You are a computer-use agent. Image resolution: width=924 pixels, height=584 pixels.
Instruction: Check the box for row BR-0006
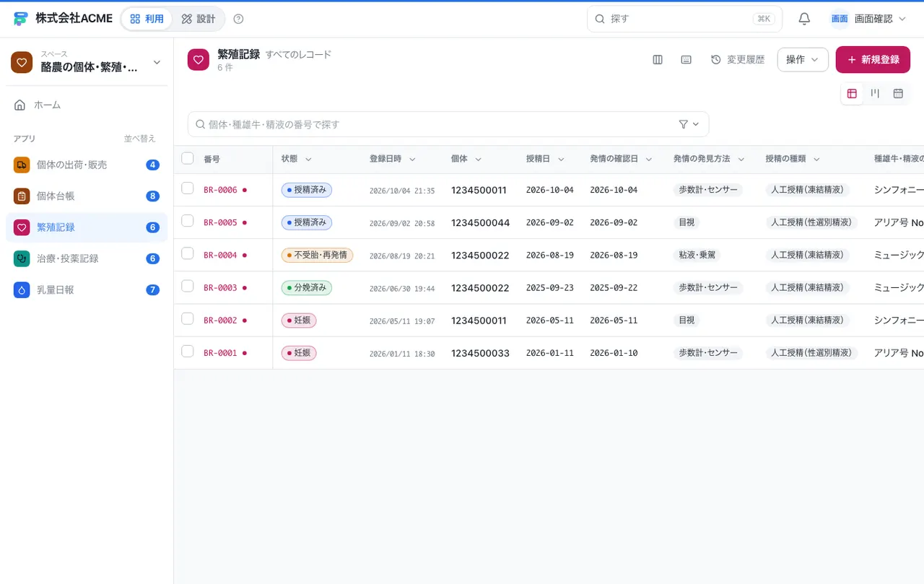(188, 188)
